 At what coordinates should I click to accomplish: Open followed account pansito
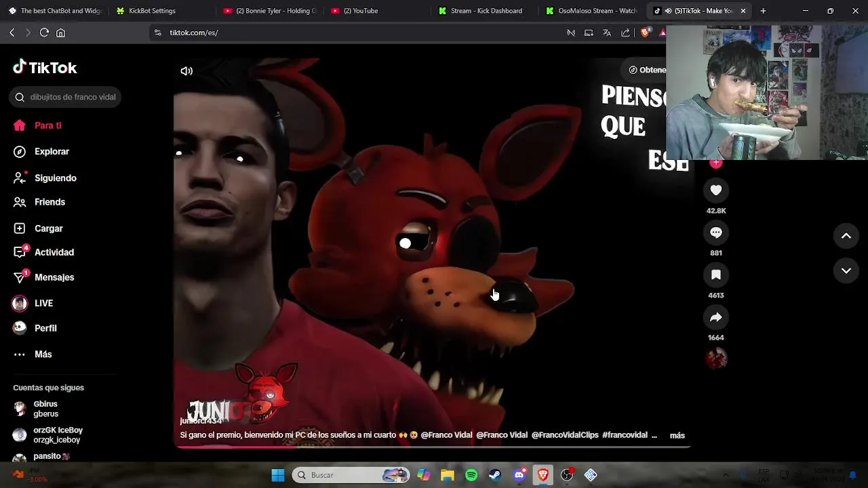coord(42,457)
